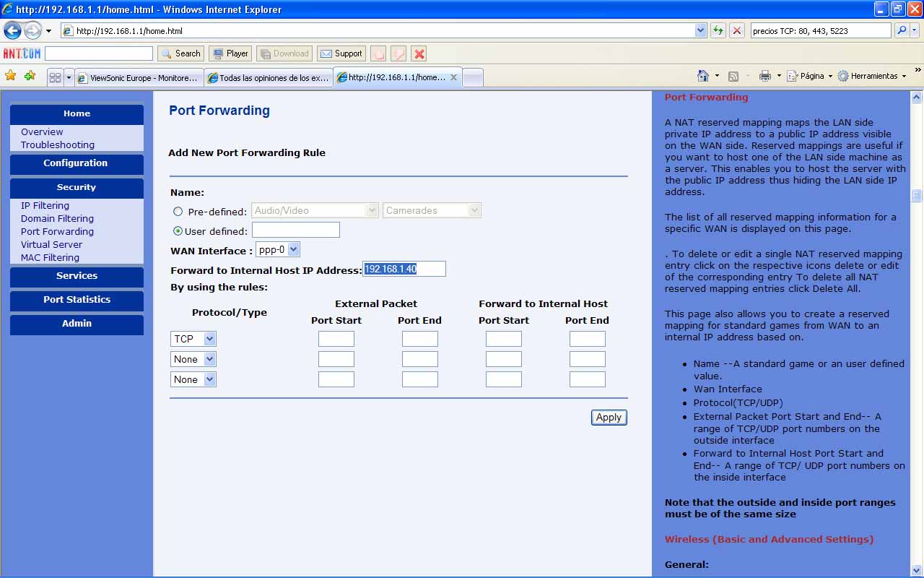This screenshot has height=578, width=924.
Task: Stop page loading with the red X icon
Action: [x=737, y=30]
